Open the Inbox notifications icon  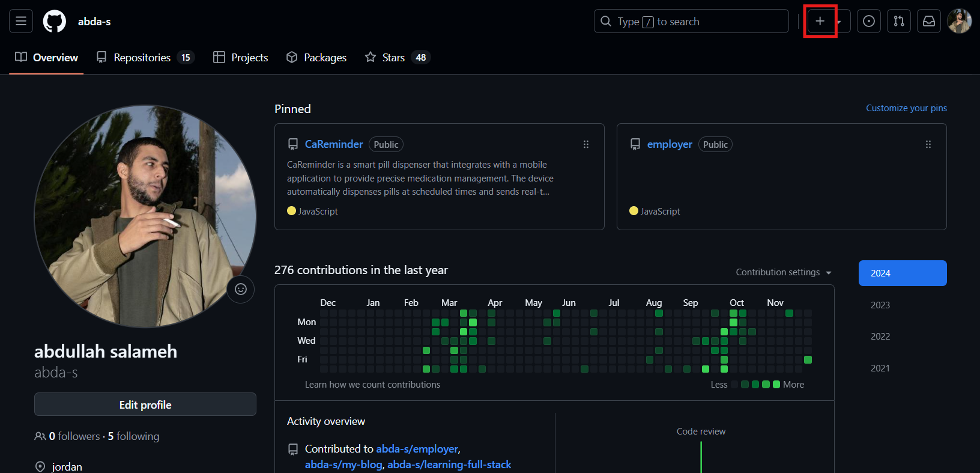click(x=928, y=21)
